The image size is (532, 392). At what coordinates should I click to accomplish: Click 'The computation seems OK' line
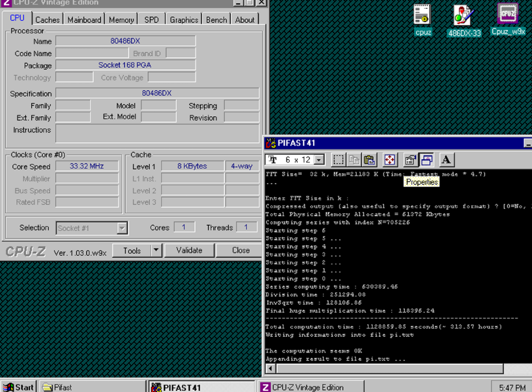tap(314, 351)
